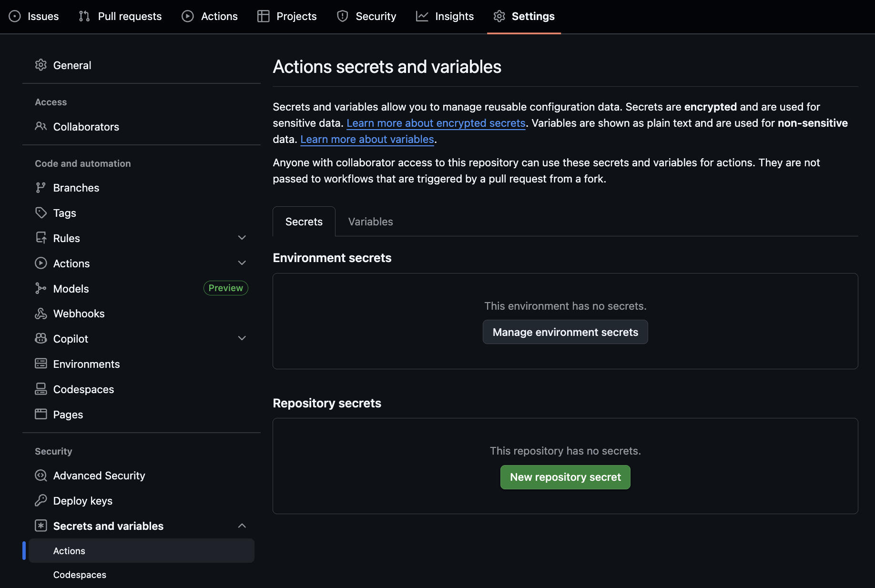The width and height of the screenshot is (875, 588).
Task: Click the Security shield icon
Action: (342, 16)
